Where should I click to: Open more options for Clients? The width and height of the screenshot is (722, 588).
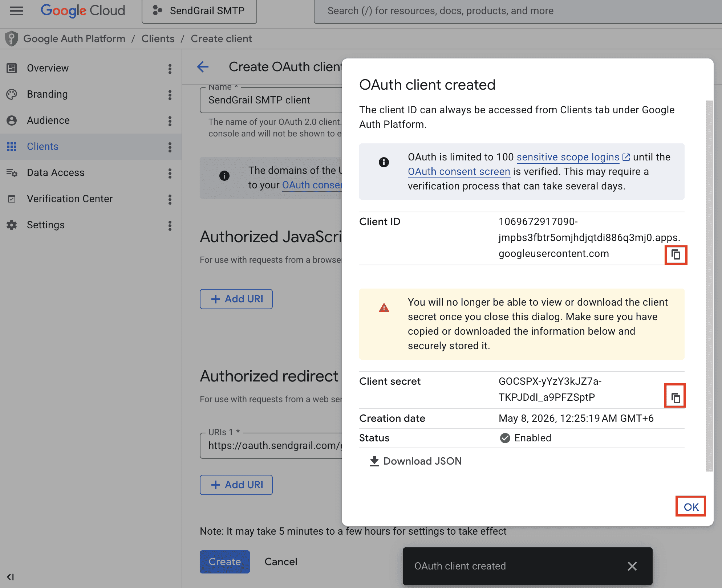point(170,147)
